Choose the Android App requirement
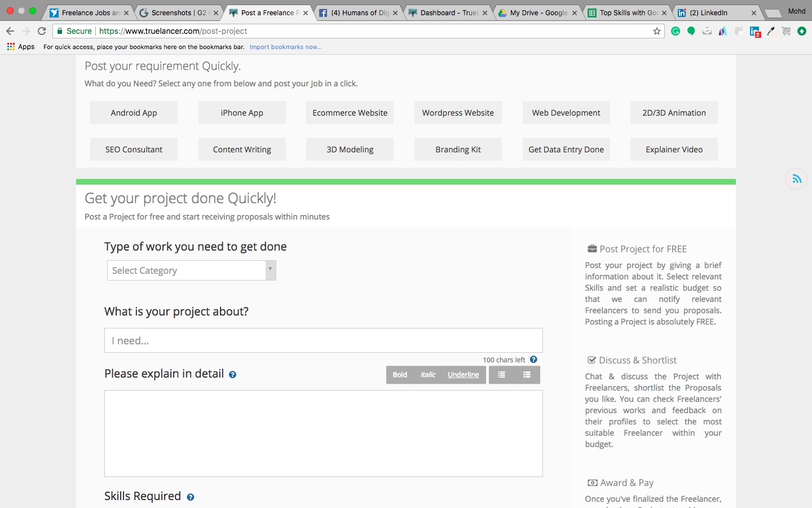 point(134,113)
